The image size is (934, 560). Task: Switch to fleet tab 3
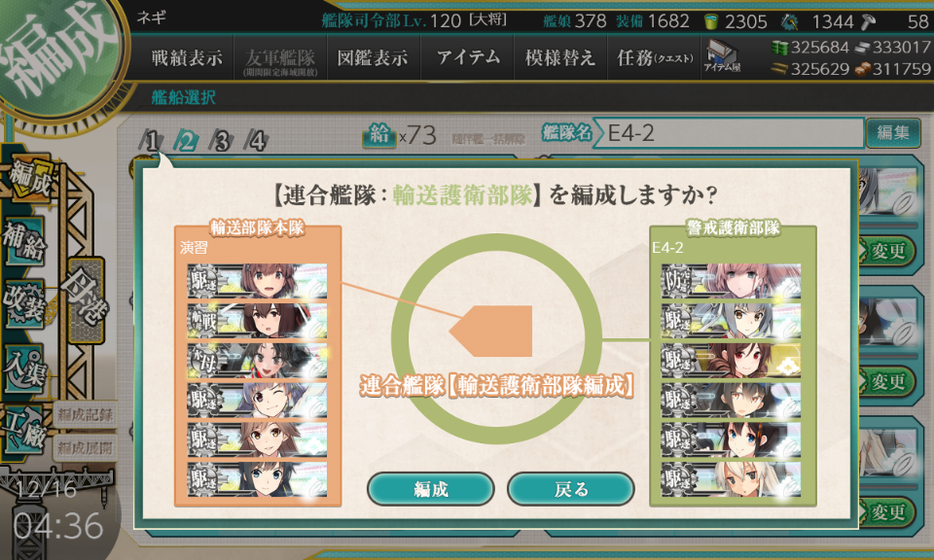pos(221,141)
